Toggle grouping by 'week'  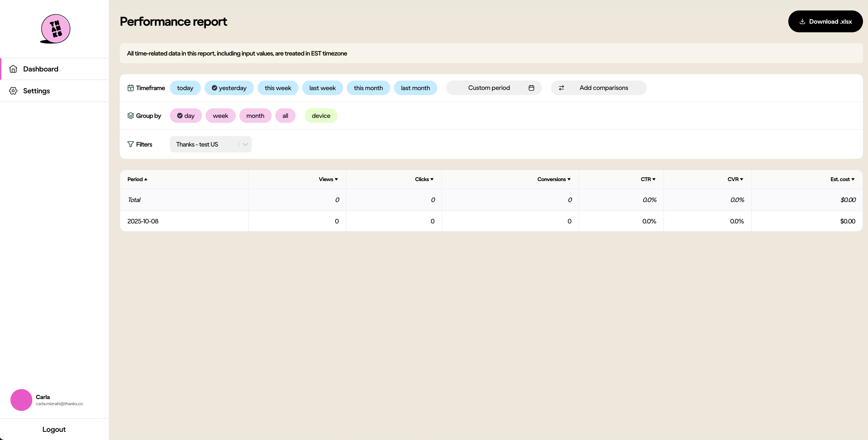pyautogui.click(x=220, y=116)
